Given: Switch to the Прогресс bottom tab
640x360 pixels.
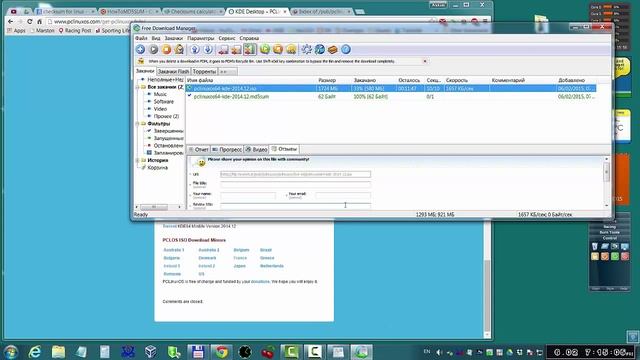Looking at the screenshot, I should tap(227, 149).
